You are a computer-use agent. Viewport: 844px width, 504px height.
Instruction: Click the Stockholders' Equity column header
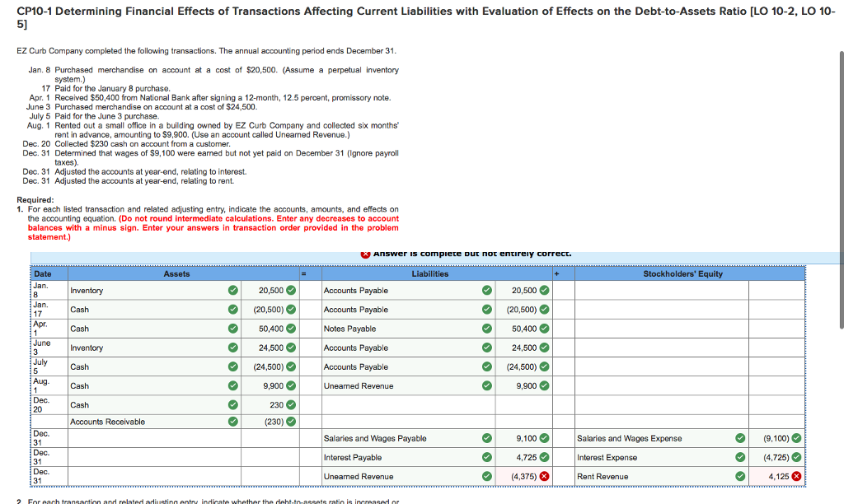[682, 273]
